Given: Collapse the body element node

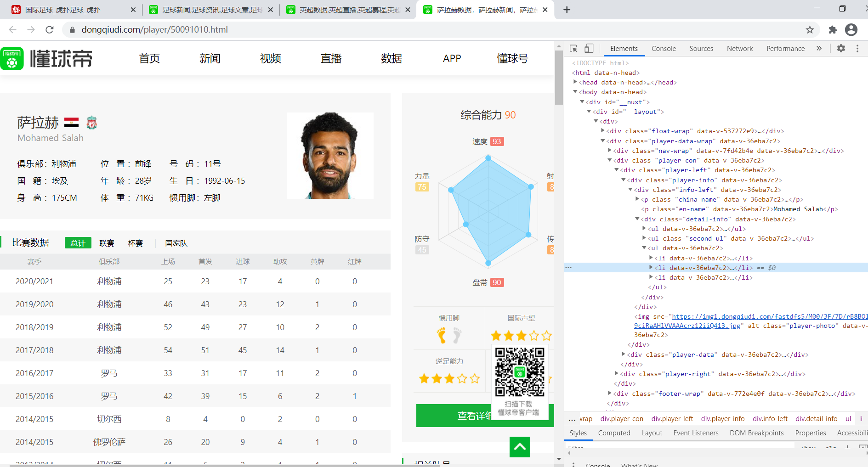Looking at the screenshot, I should point(575,92).
